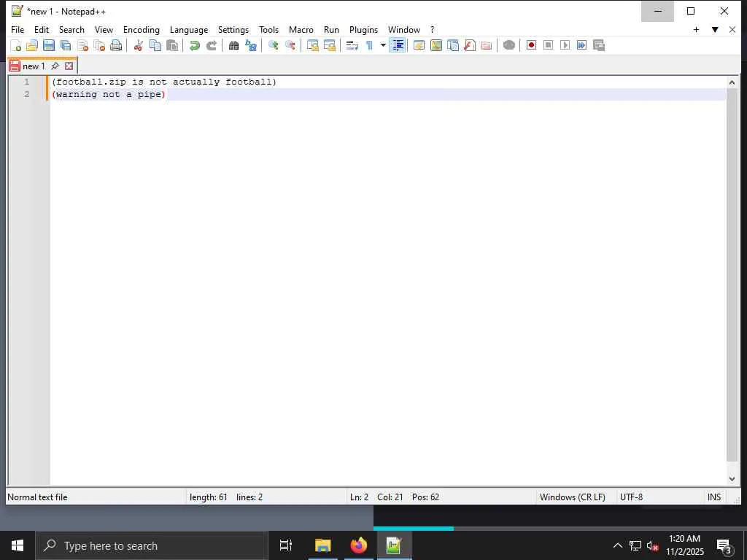Click the vertical scrollbar up arrow
The height and width of the screenshot is (560, 747).
click(x=732, y=83)
